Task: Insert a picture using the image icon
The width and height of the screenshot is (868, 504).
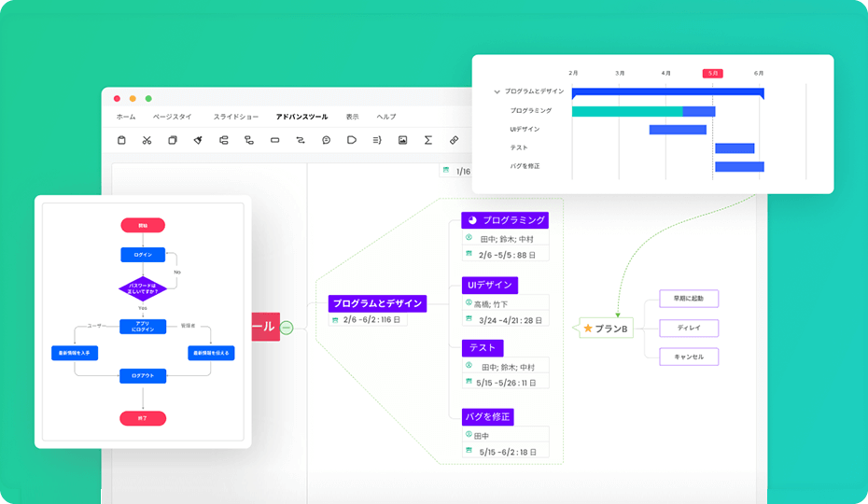Action: (402, 140)
